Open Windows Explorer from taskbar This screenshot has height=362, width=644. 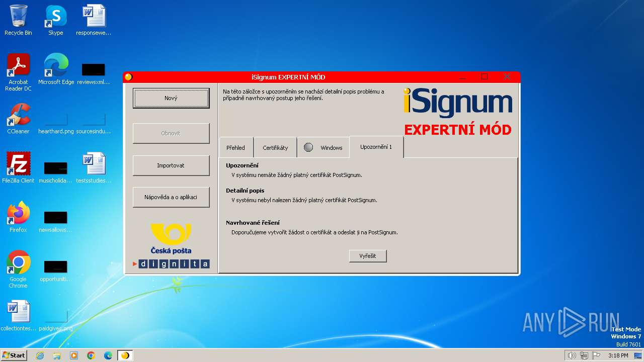pyautogui.click(x=57, y=355)
